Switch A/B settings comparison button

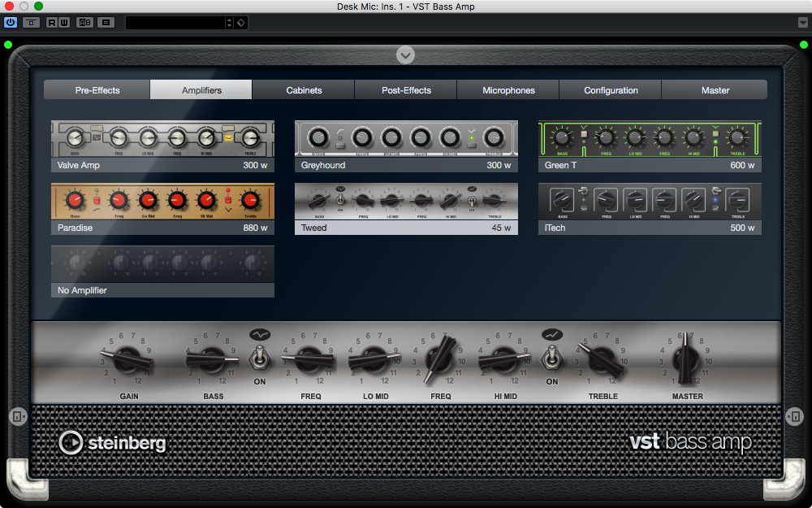84,22
